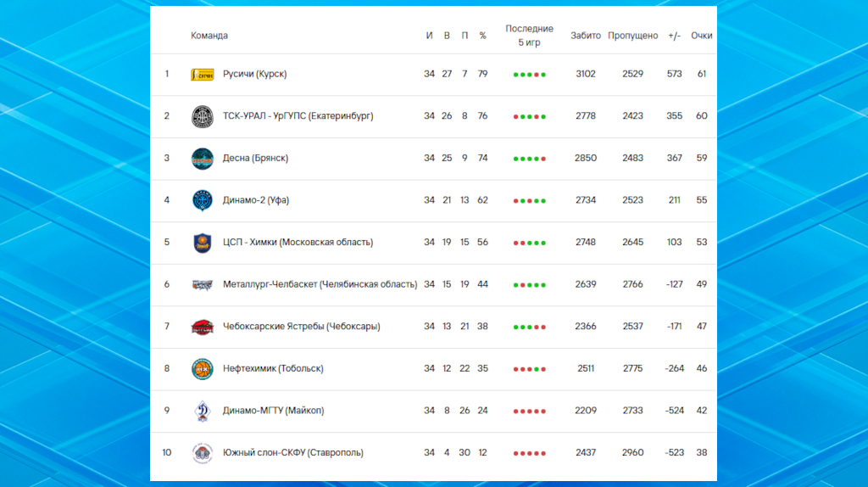Click the И games column header
Viewport: 868px width, 487px height.
click(429, 36)
